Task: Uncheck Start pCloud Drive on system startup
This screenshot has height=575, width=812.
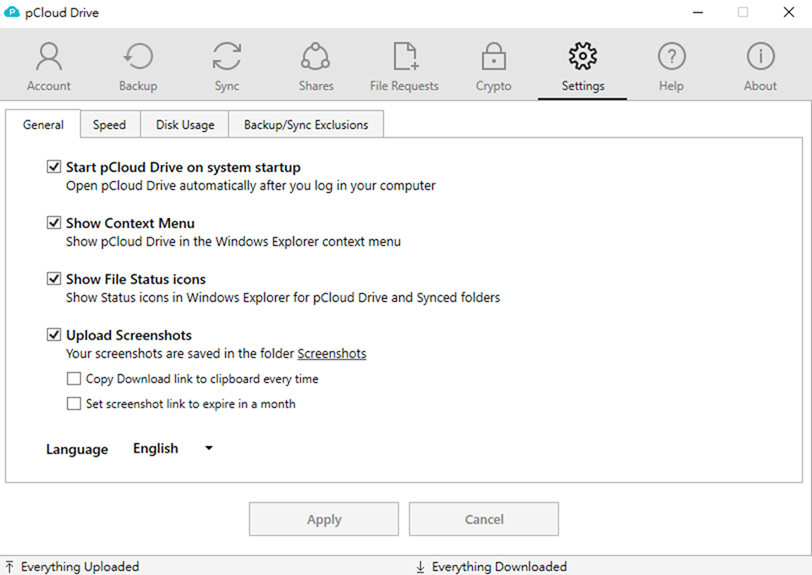Action: point(54,167)
